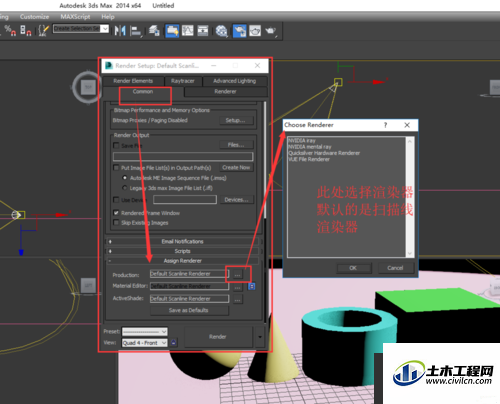Select Legacy 3ds max Image File List

coord(125,188)
